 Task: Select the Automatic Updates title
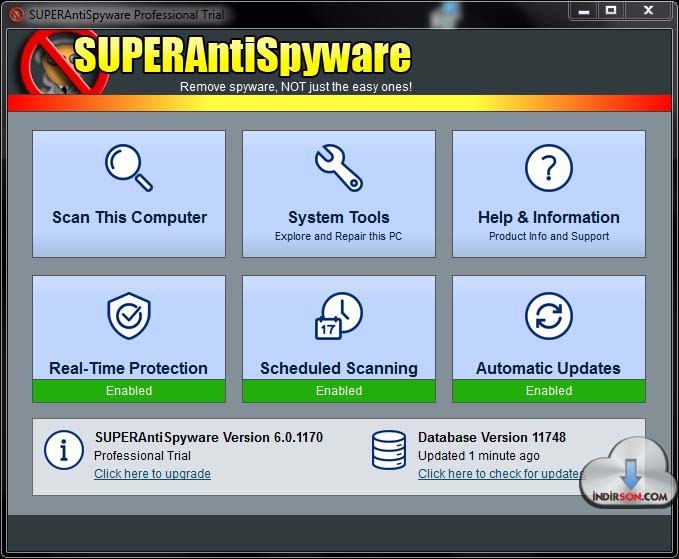[548, 368]
